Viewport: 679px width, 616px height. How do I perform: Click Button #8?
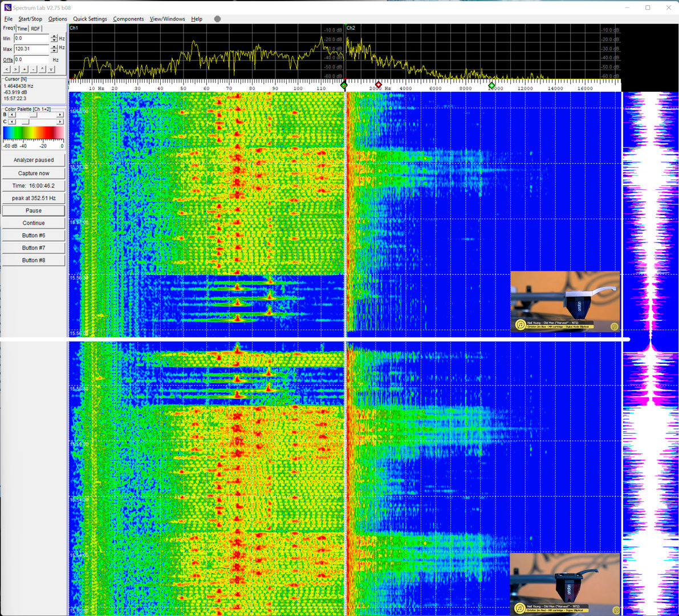coord(34,260)
